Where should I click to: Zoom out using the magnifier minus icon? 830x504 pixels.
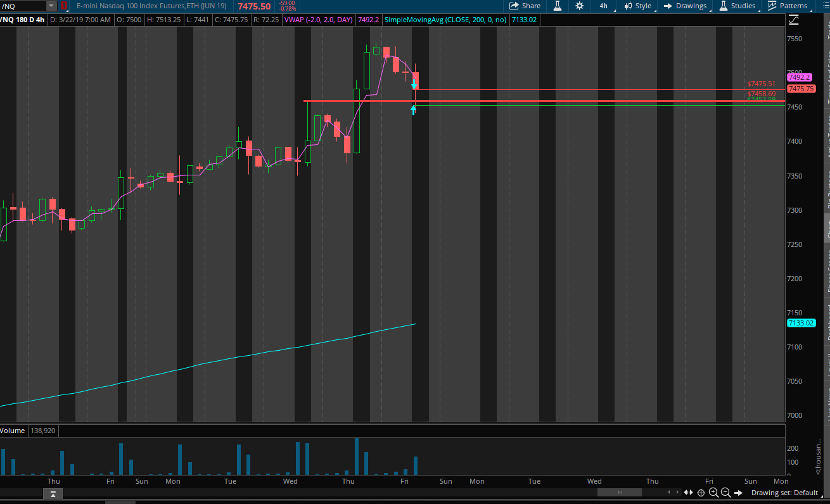pos(725,493)
